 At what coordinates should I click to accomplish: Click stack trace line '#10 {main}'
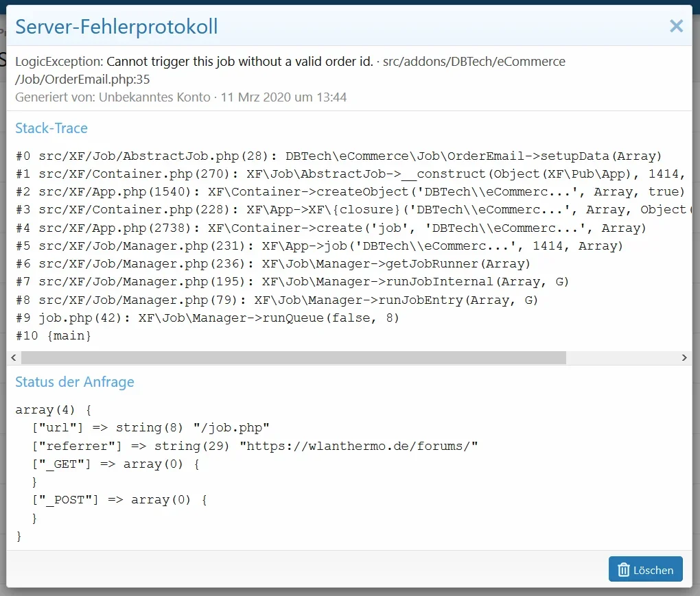[x=53, y=335]
